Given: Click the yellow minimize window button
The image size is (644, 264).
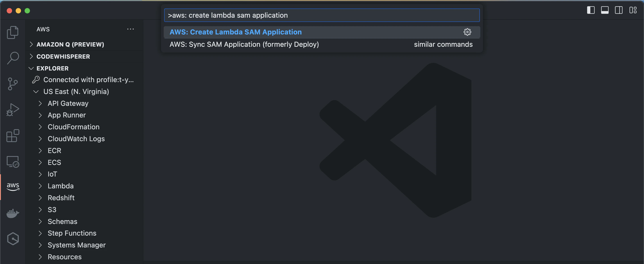Looking at the screenshot, I should 18,11.
